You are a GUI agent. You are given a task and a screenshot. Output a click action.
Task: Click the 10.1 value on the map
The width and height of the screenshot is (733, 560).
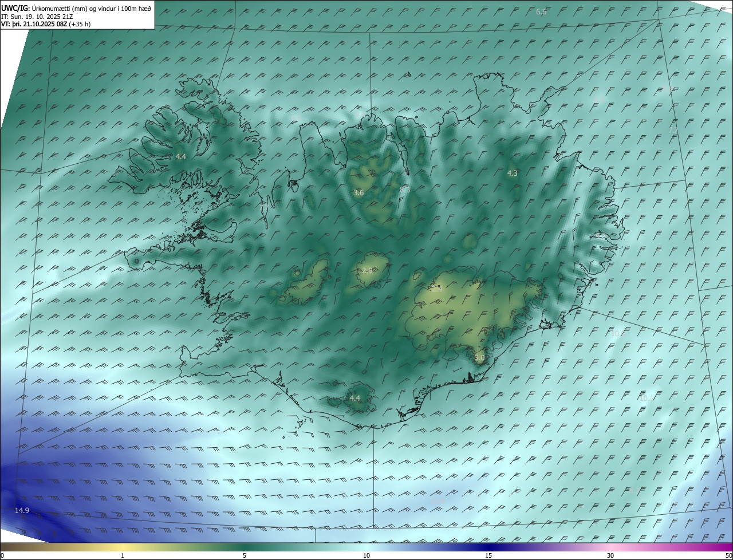click(x=647, y=399)
